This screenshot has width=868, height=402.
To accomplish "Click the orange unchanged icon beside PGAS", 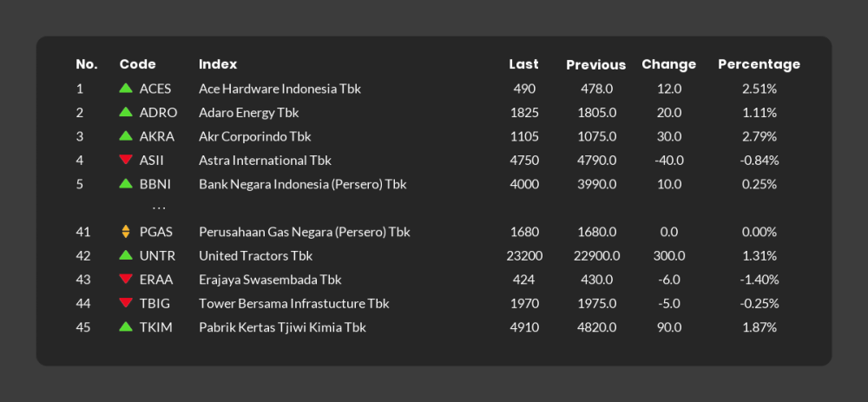I will click(x=126, y=232).
